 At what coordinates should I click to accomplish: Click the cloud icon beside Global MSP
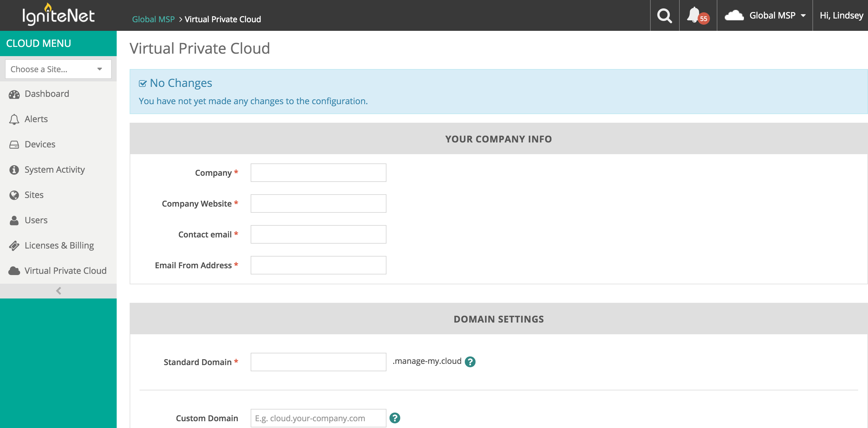coord(734,15)
